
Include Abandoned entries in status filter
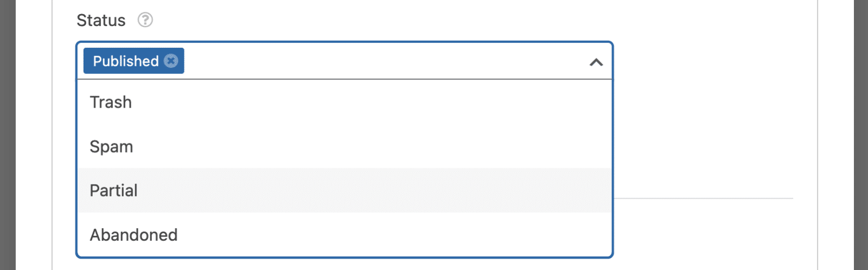[344, 235]
